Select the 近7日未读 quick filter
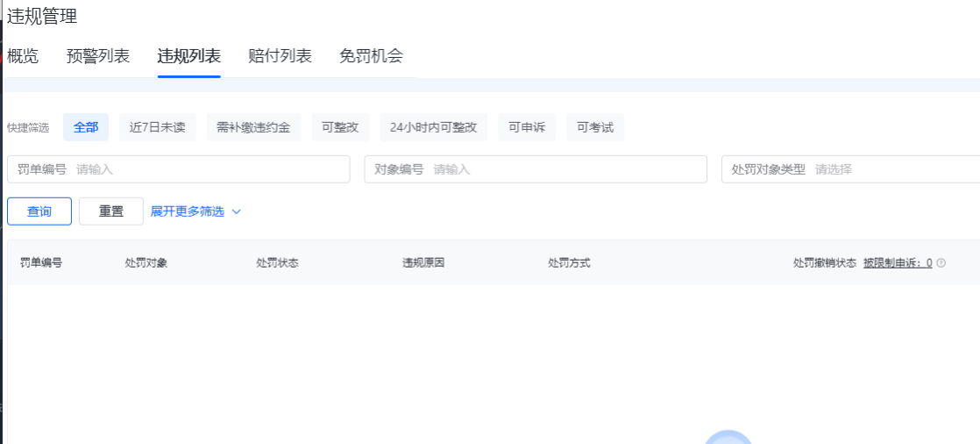Screen dimensions: 980x444 point(158,127)
